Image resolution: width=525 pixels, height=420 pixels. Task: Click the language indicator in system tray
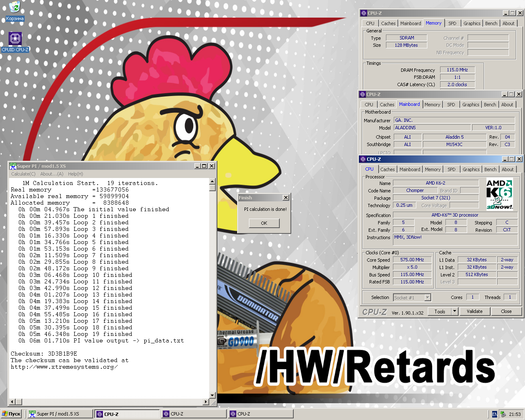(495, 414)
